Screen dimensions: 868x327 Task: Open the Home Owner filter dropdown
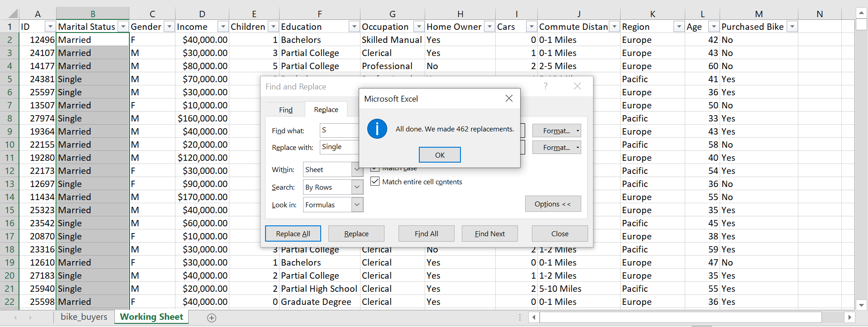tap(489, 27)
